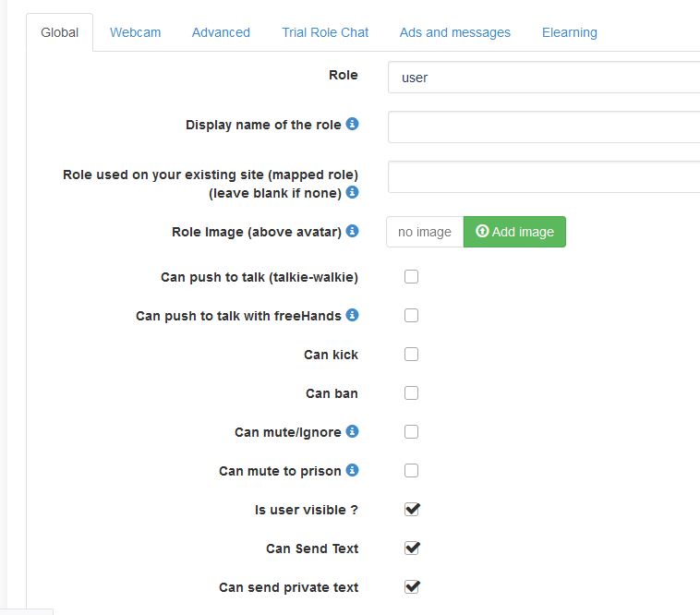The width and height of the screenshot is (700, 615).
Task: Click info icon next to mapped role label
Action: pos(353,192)
